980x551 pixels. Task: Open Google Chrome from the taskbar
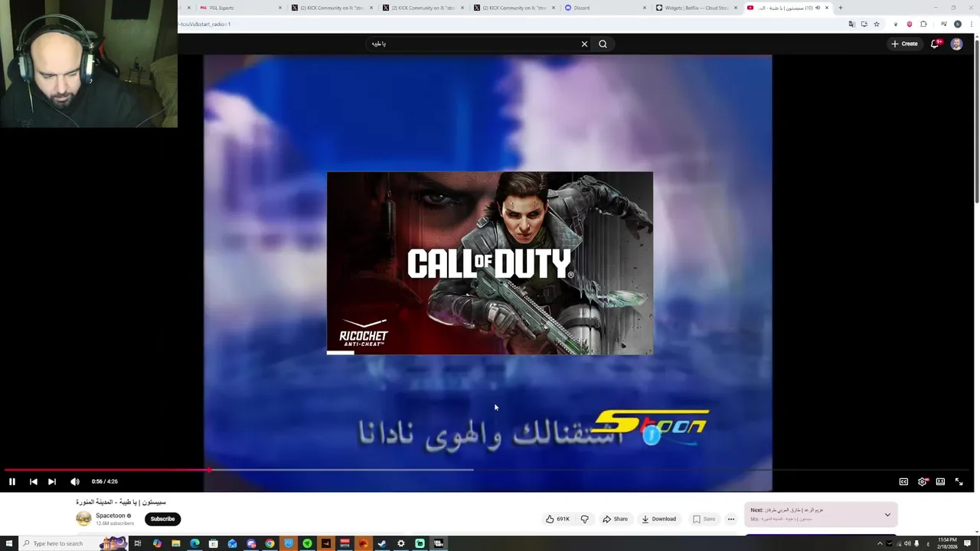[x=269, y=543]
